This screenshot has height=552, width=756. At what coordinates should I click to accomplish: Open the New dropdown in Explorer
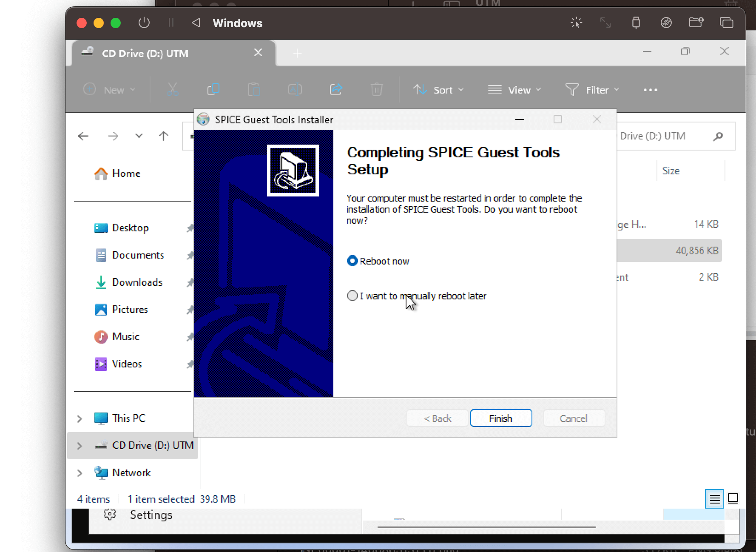click(110, 90)
